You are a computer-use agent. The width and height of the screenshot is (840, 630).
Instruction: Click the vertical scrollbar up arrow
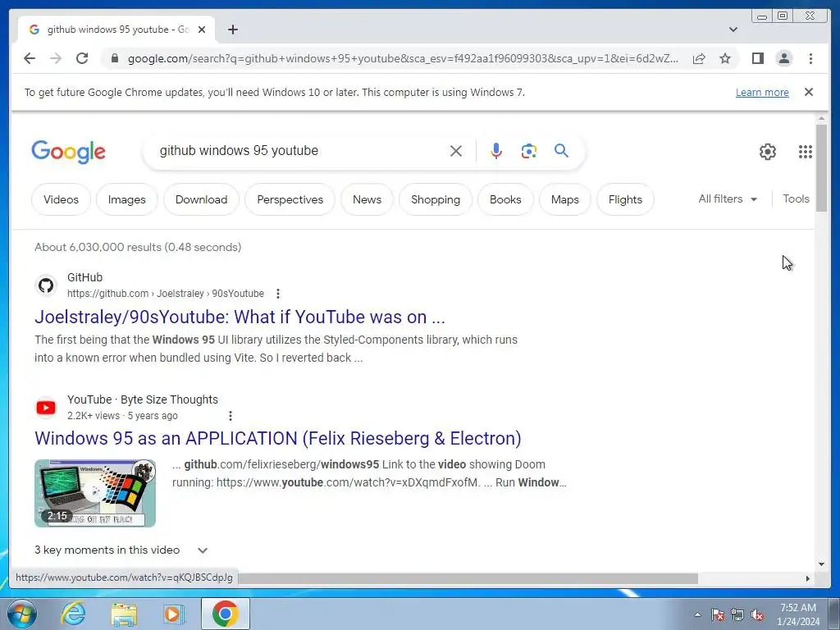(x=821, y=118)
